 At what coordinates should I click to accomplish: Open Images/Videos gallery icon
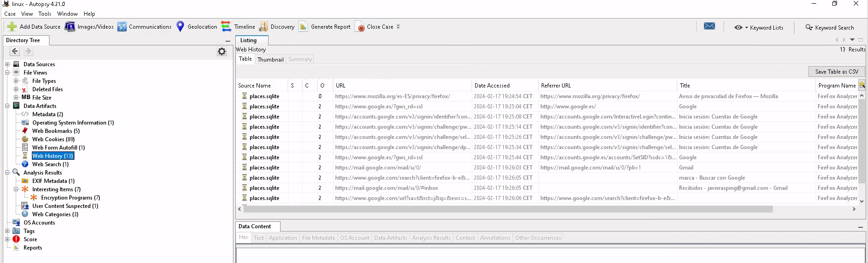70,27
